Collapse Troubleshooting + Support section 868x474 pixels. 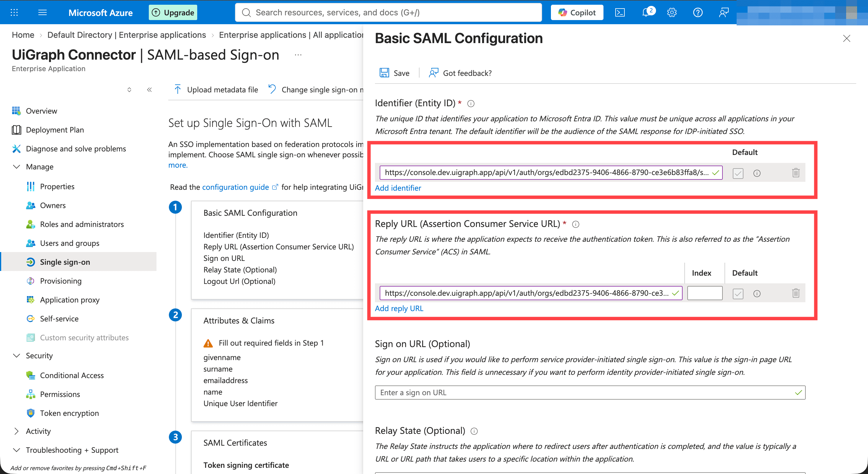click(x=16, y=450)
